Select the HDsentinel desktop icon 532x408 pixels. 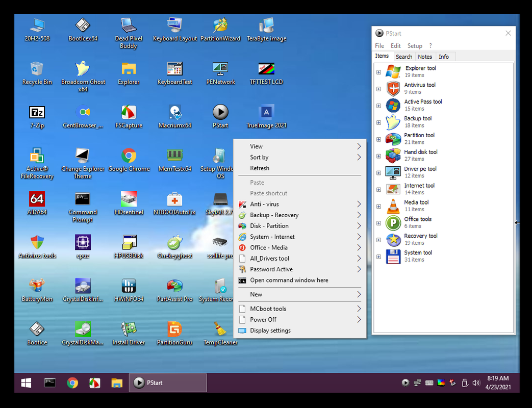point(129,203)
